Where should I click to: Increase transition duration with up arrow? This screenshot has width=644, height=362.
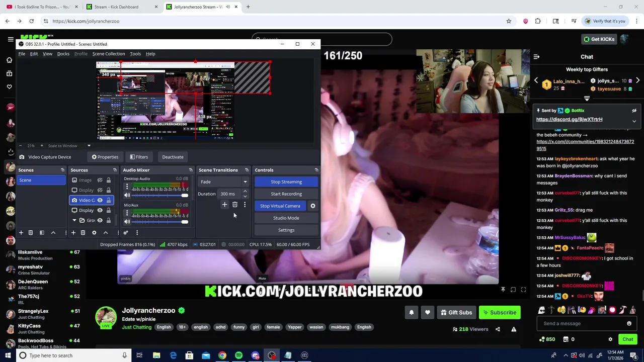(245, 192)
